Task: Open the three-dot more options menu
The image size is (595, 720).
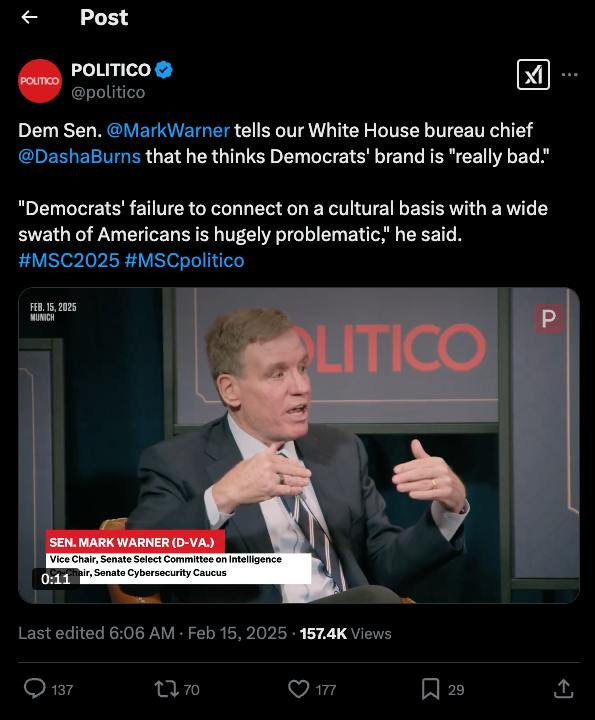Action: coord(569,74)
